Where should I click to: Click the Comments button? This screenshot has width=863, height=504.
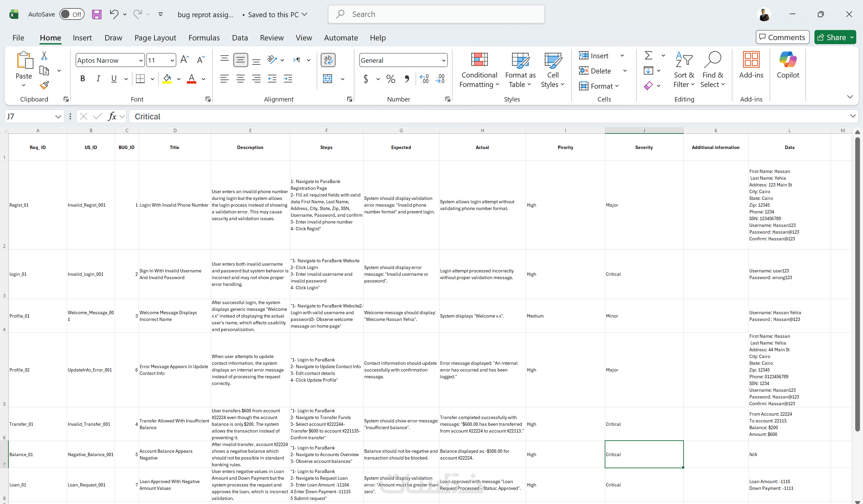[x=782, y=37]
